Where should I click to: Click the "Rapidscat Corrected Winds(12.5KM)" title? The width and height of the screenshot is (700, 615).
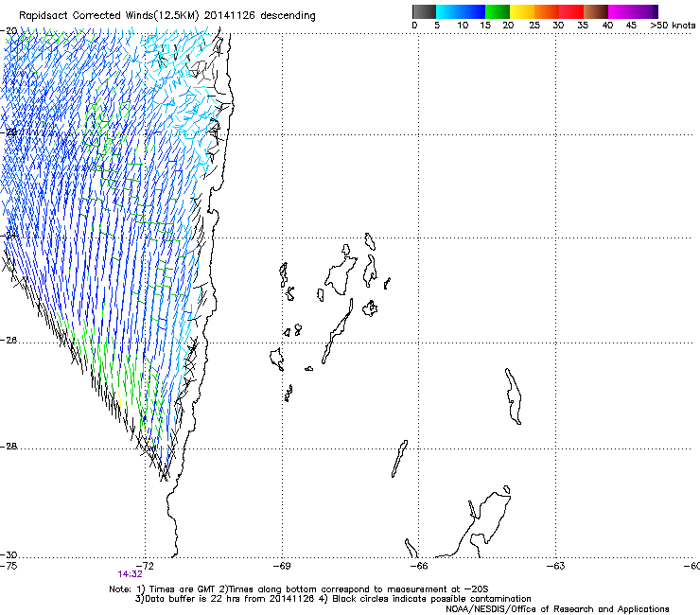[109, 16]
